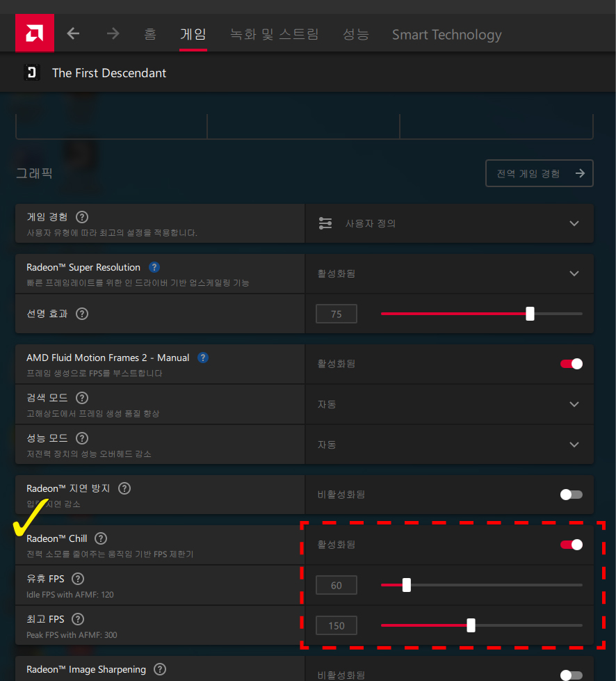The width and height of the screenshot is (616, 681).
Task: Click the Peak FPS with AFMF: 300 text
Action: pyautogui.click(x=72, y=635)
